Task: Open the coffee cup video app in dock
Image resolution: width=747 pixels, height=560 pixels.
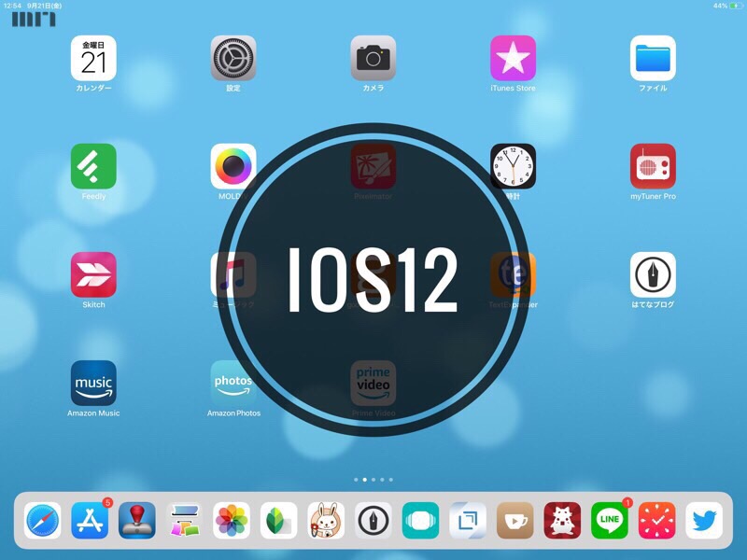Action: coord(515,521)
